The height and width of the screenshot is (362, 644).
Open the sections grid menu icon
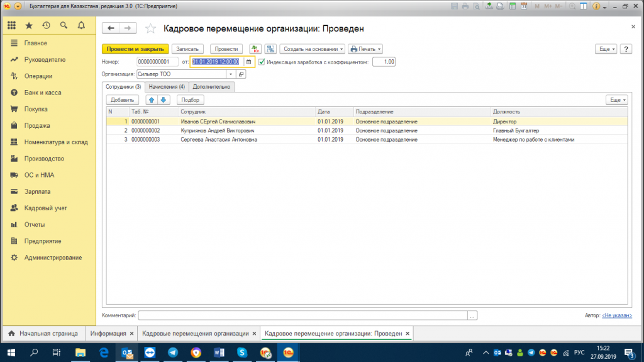pyautogui.click(x=11, y=26)
